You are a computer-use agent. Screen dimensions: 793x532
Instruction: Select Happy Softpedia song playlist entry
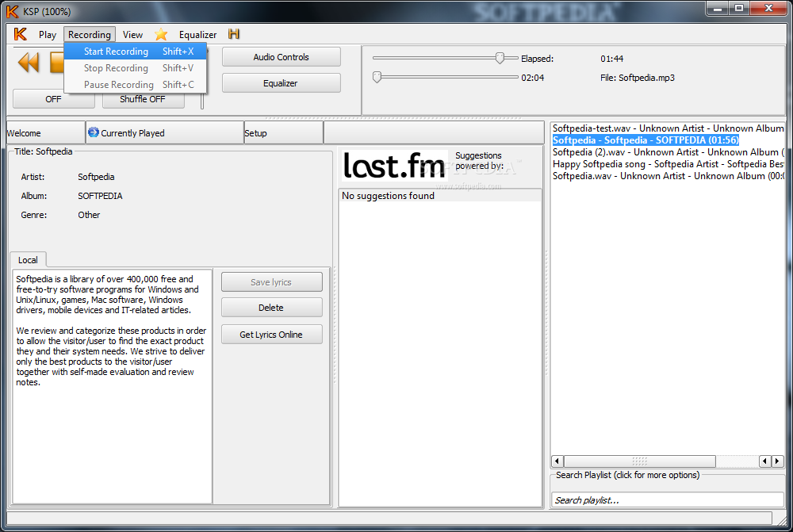click(x=668, y=164)
